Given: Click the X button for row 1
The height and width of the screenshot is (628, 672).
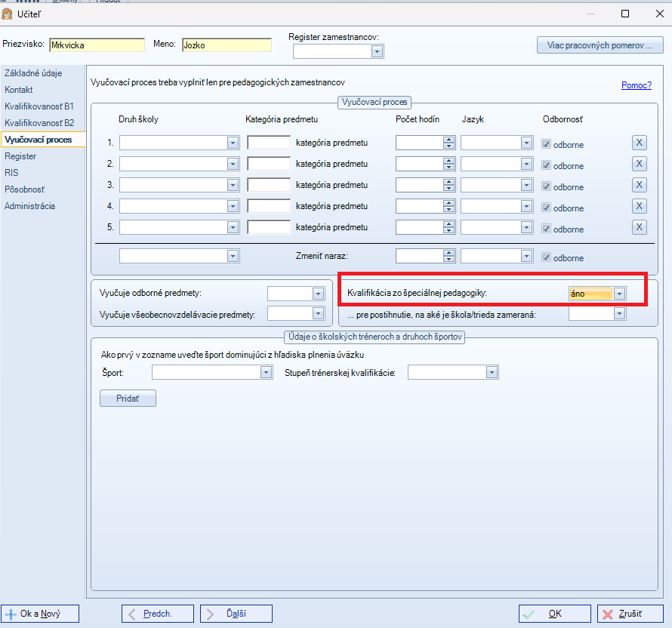Looking at the screenshot, I should coord(639,143).
